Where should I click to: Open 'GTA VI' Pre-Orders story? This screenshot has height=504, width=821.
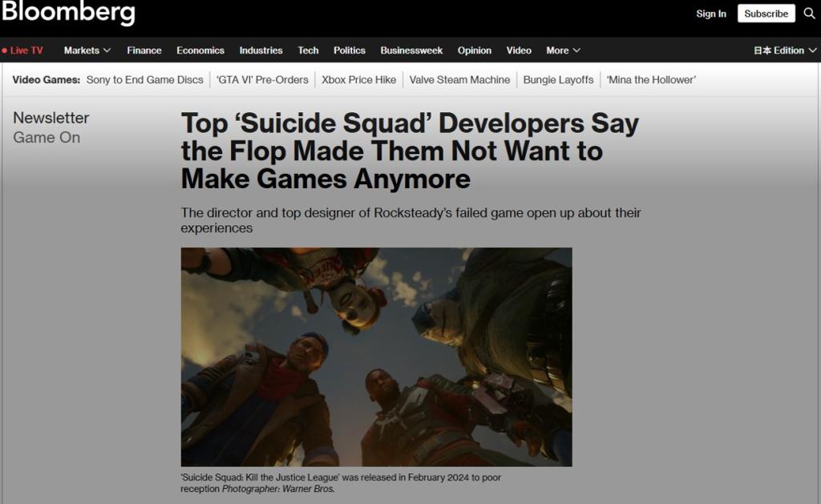click(262, 79)
